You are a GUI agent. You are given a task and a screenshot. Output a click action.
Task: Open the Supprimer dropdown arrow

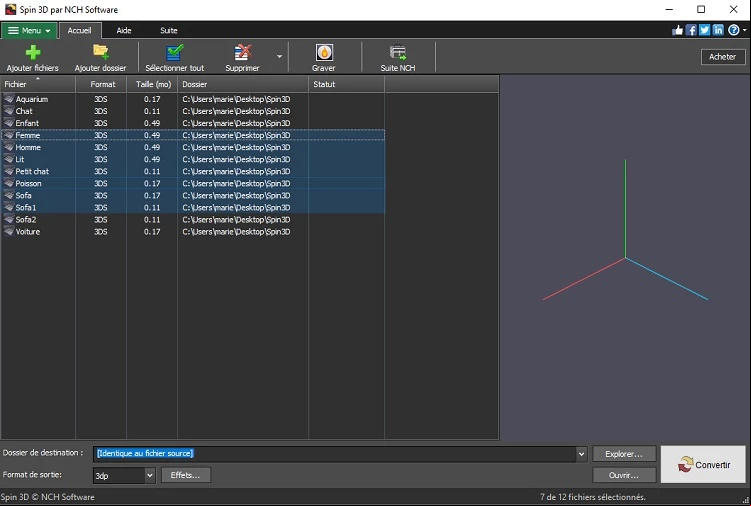click(279, 57)
